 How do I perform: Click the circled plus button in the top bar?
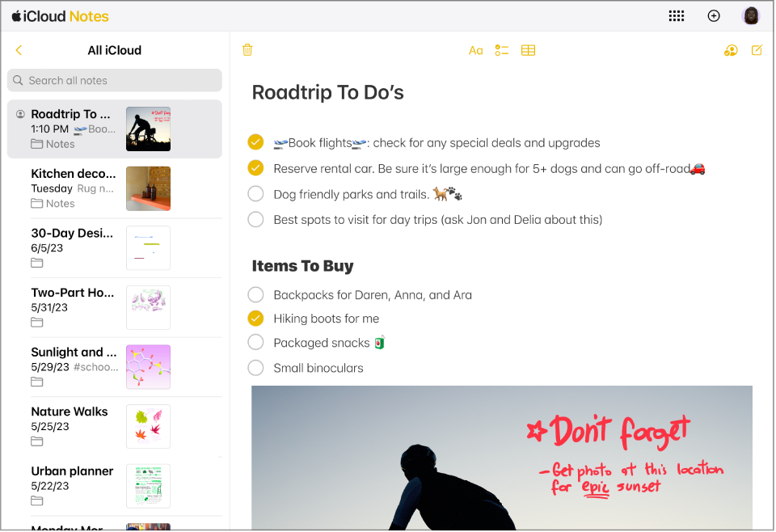713,15
